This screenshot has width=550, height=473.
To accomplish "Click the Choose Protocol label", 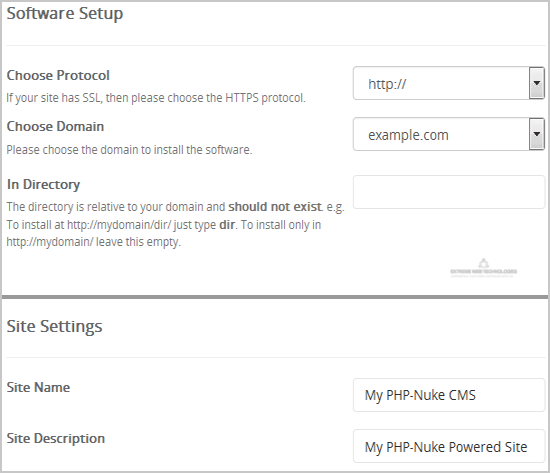I will coord(58,75).
